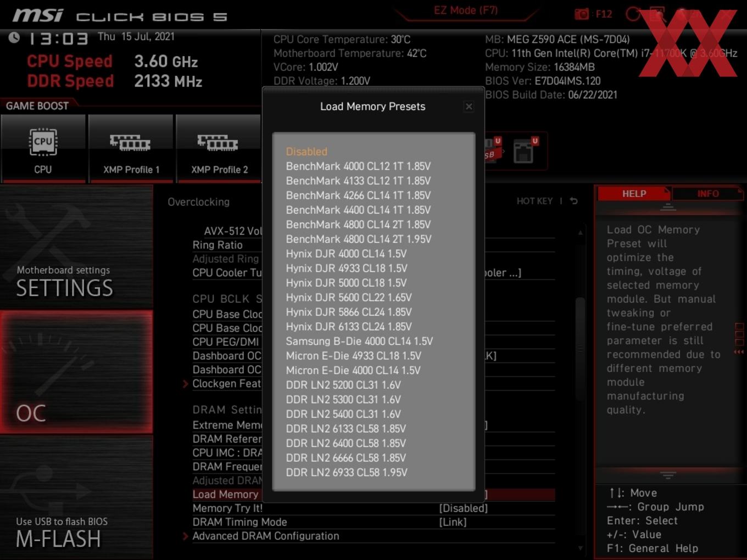747x560 pixels.
Task: Click the clock icon beside the time
Action: tap(14, 37)
